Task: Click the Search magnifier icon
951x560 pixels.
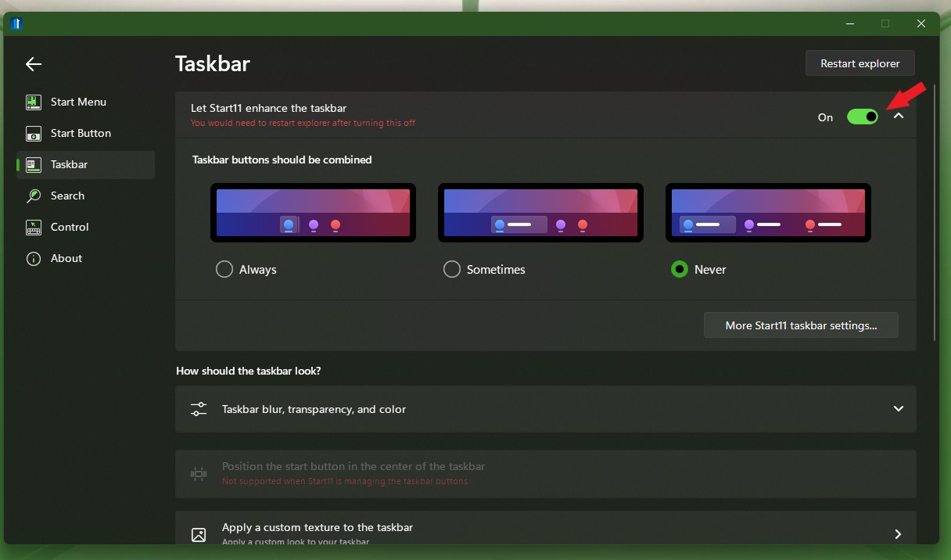Action: pos(34,196)
